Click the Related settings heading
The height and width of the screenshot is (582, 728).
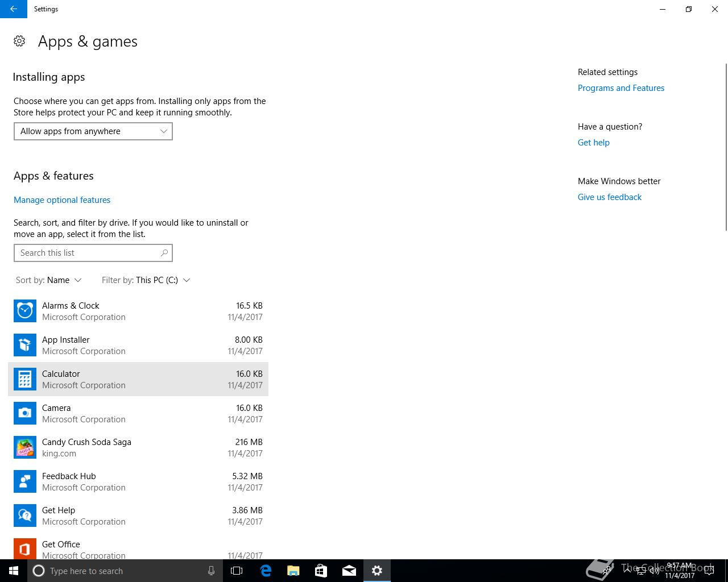(x=607, y=72)
